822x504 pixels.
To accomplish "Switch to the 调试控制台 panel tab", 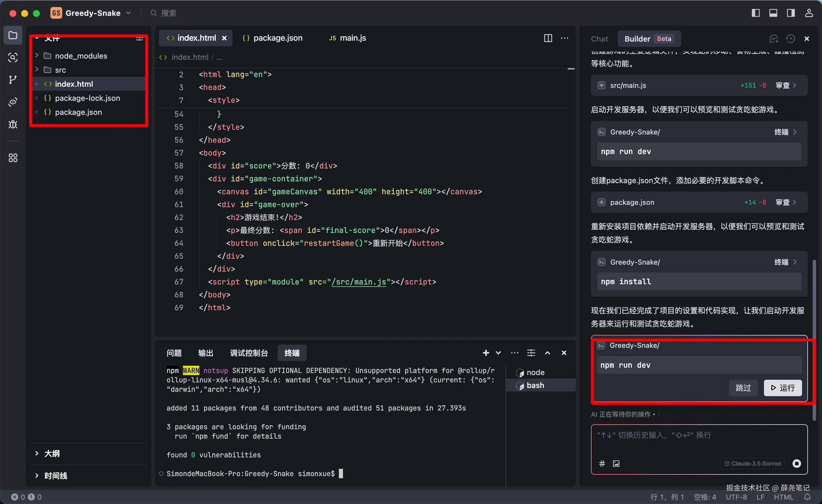I will click(x=249, y=353).
